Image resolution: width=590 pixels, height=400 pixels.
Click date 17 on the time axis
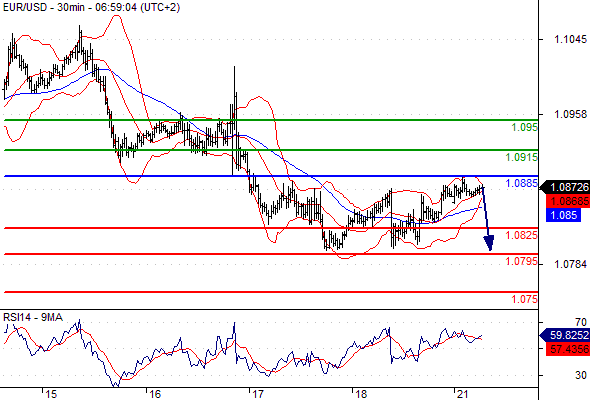257,394
